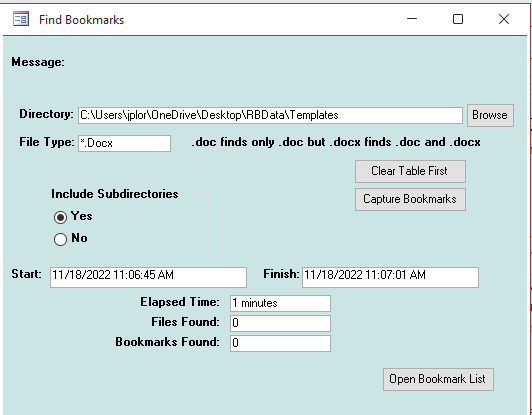The image size is (532, 415).
Task: Click the Finish date-time field
Action: click(x=390, y=277)
